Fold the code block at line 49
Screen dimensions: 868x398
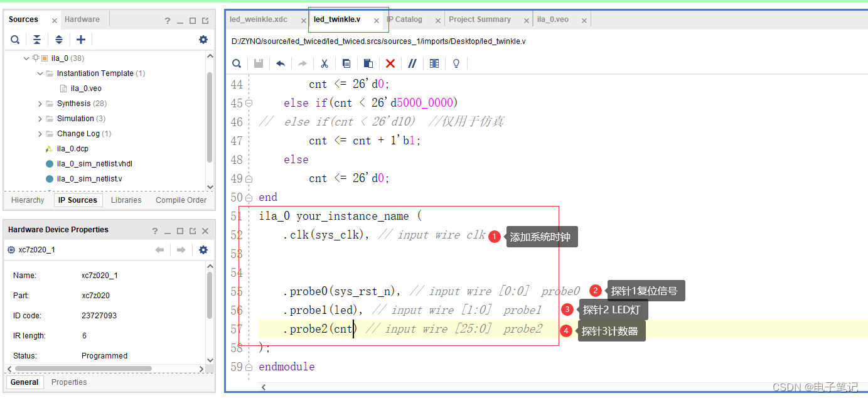tap(249, 178)
